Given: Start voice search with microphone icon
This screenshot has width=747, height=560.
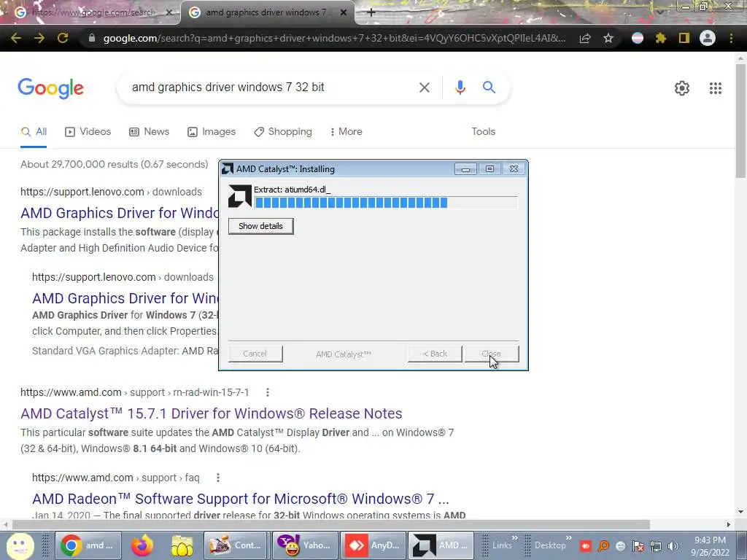Looking at the screenshot, I should (x=460, y=87).
